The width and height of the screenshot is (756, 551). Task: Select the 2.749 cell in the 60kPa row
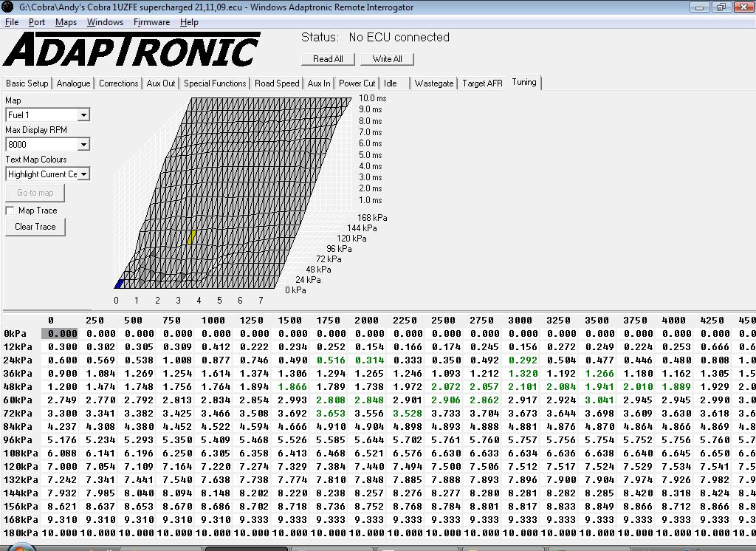coord(63,400)
